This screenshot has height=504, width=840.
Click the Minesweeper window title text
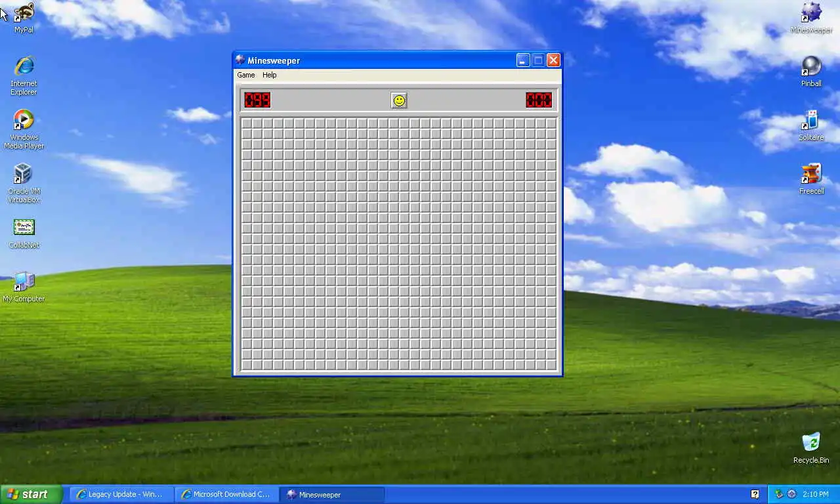[x=274, y=60]
